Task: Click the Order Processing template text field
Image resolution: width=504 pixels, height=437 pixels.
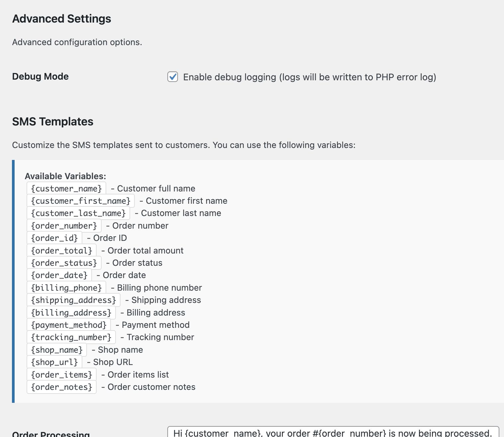Action: coord(333,432)
